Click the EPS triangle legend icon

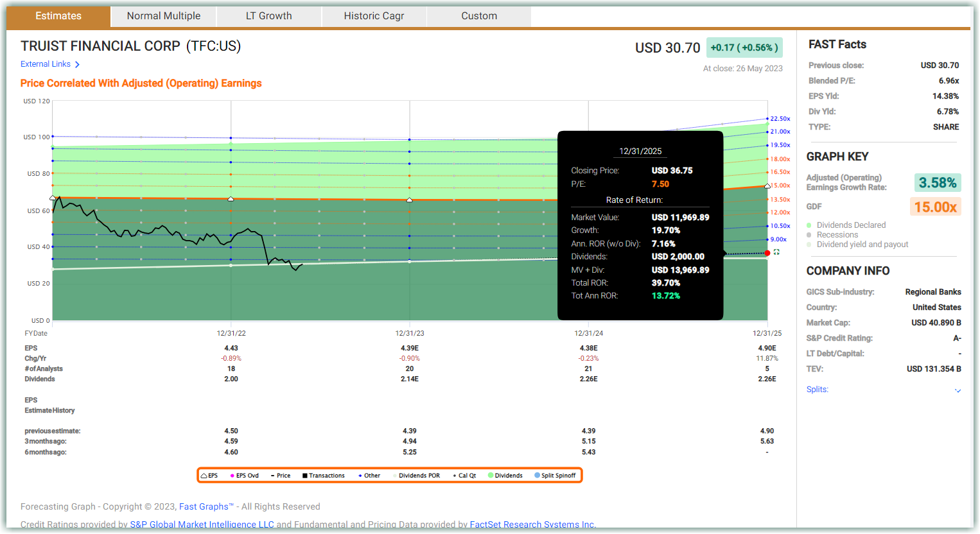point(204,476)
